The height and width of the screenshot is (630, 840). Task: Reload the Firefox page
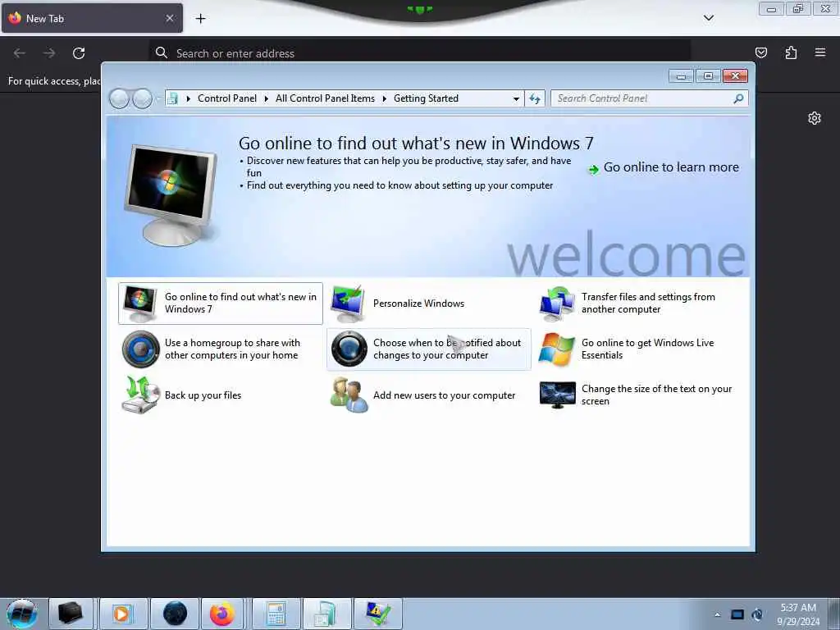(x=79, y=53)
